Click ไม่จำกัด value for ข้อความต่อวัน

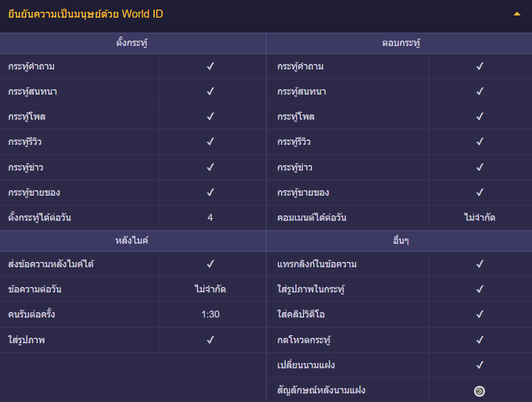click(210, 289)
